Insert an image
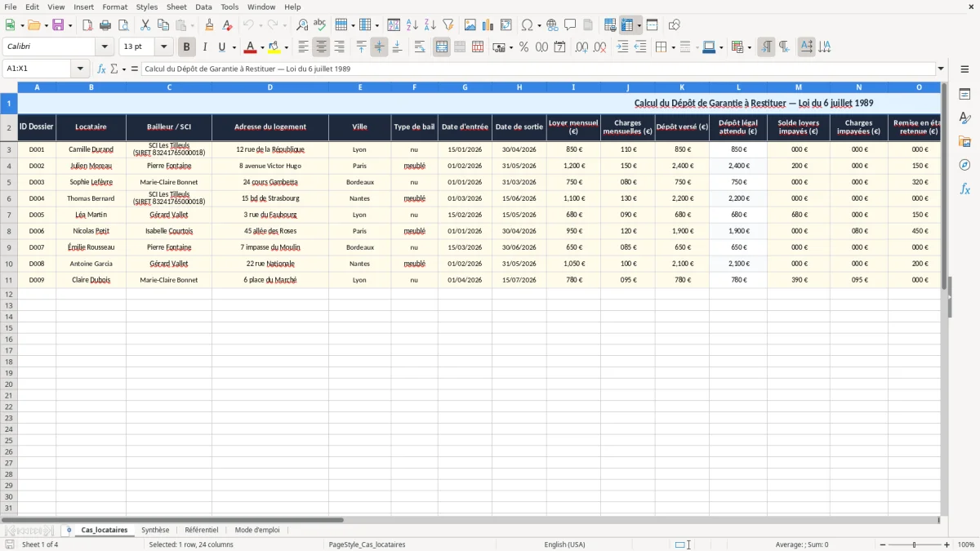 (x=470, y=25)
